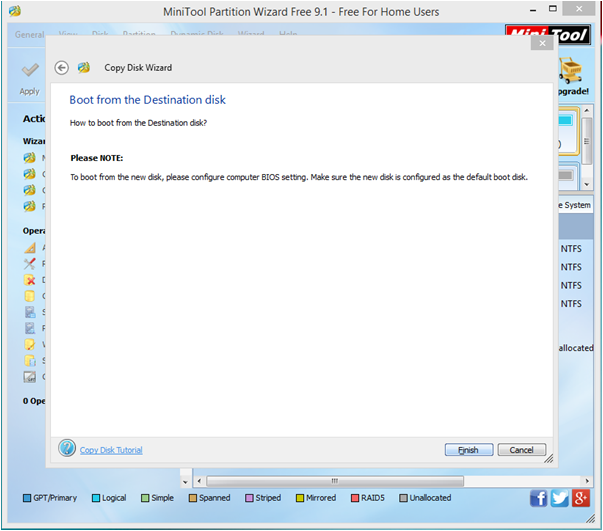Click the RAID5 legend color box
Screen dimensions: 603x531
(355, 498)
